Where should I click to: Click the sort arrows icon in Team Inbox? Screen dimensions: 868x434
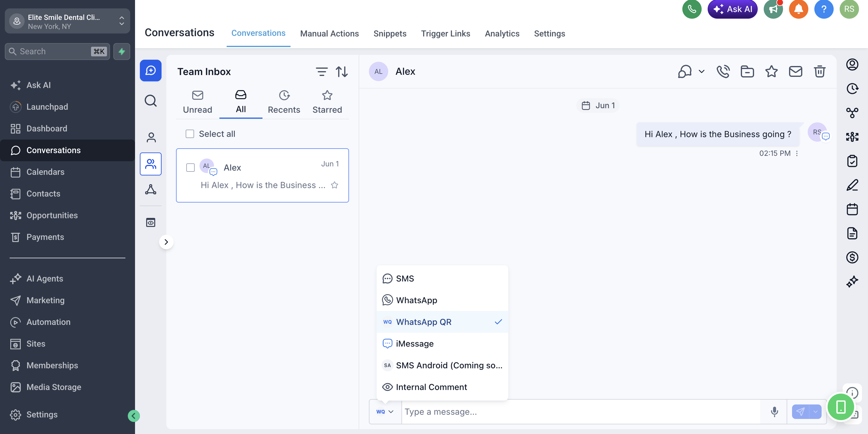342,72
